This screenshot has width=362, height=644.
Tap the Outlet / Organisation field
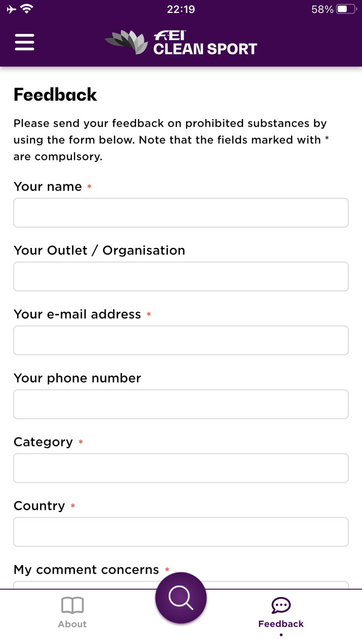[180, 276]
